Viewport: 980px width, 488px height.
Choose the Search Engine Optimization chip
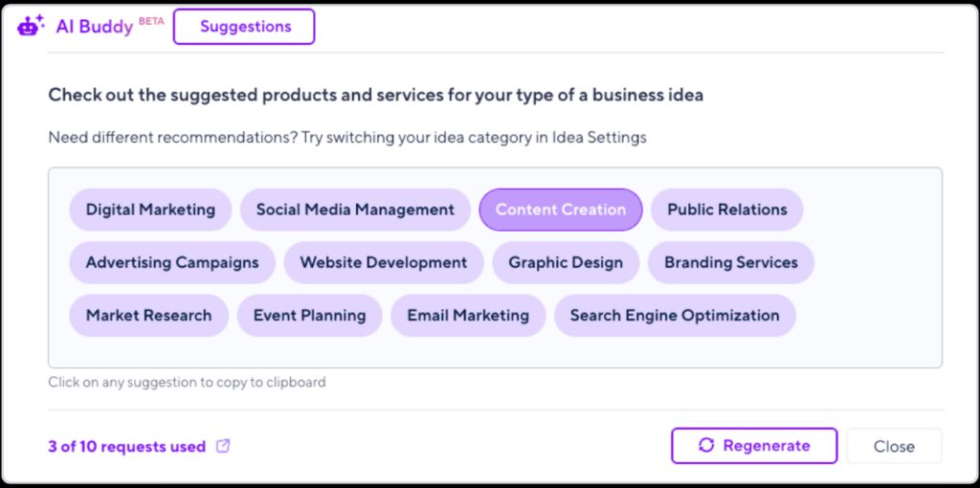pyautogui.click(x=675, y=315)
